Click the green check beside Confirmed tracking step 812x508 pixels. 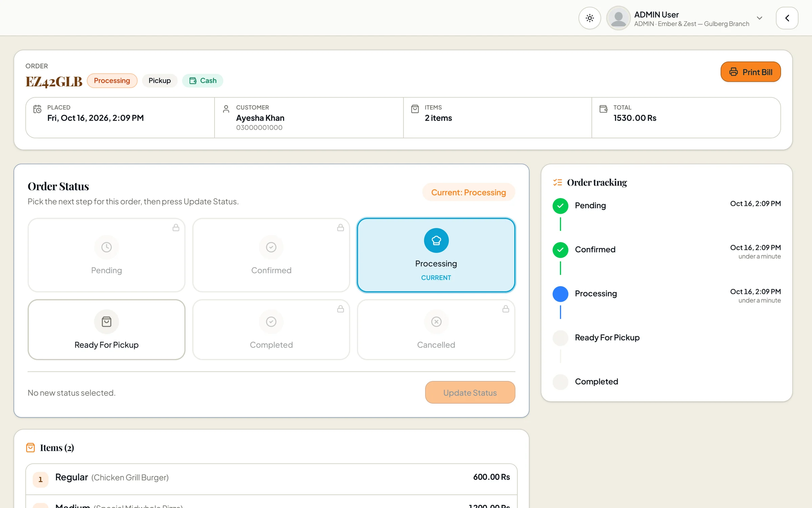[x=560, y=250]
